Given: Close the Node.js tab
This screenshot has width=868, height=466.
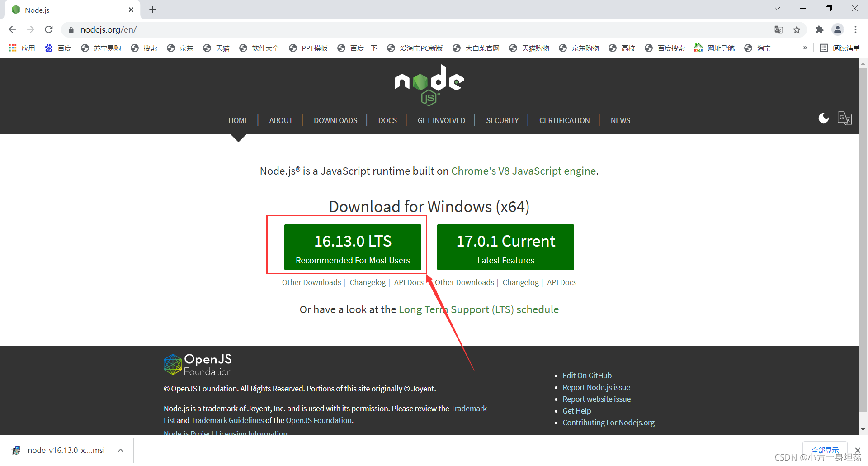Looking at the screenshot, I should point(131,10).
